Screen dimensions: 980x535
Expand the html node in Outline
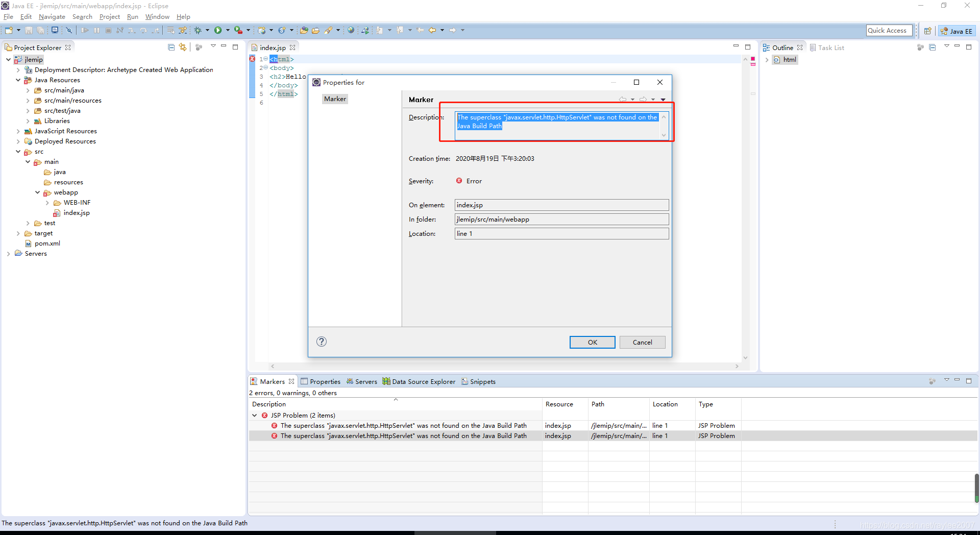point(767,60)
